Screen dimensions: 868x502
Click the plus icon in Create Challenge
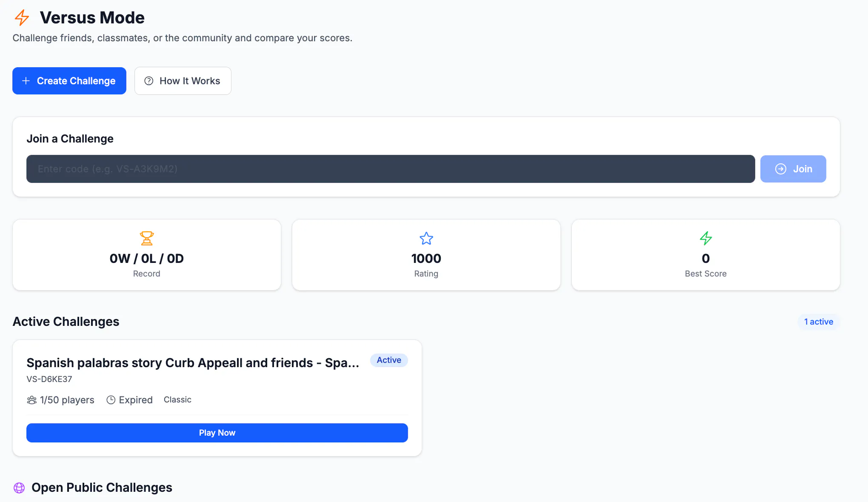point(26,81)
